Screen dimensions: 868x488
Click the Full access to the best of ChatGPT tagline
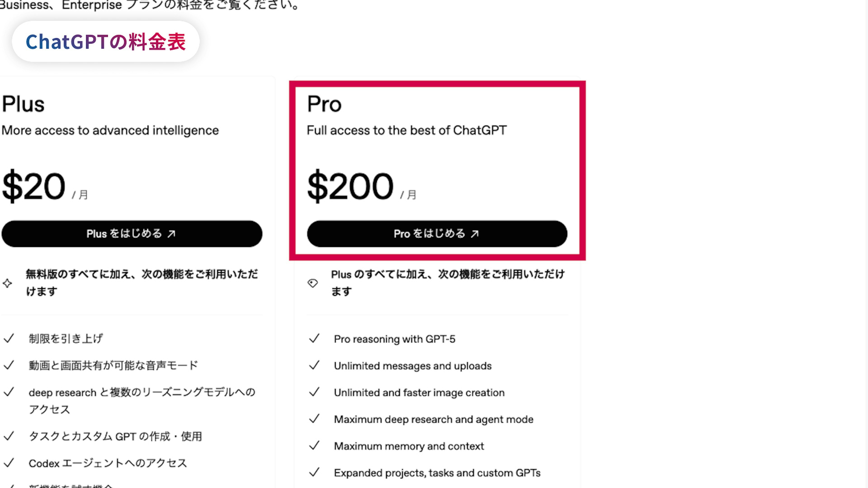tap(406, 130)
